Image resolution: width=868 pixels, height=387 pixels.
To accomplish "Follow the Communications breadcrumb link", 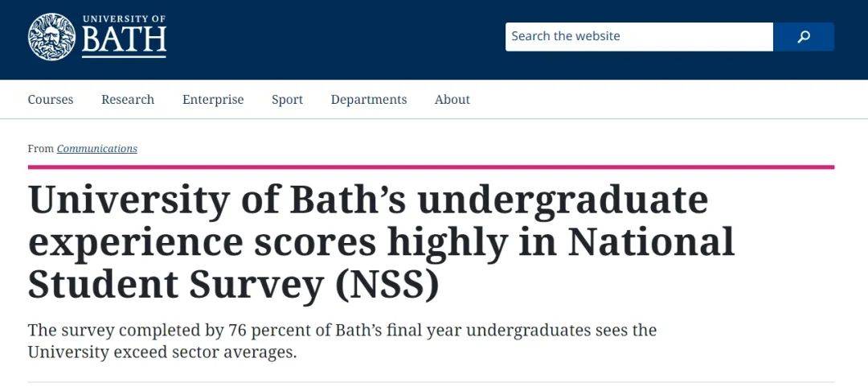I will pos(97,149).
